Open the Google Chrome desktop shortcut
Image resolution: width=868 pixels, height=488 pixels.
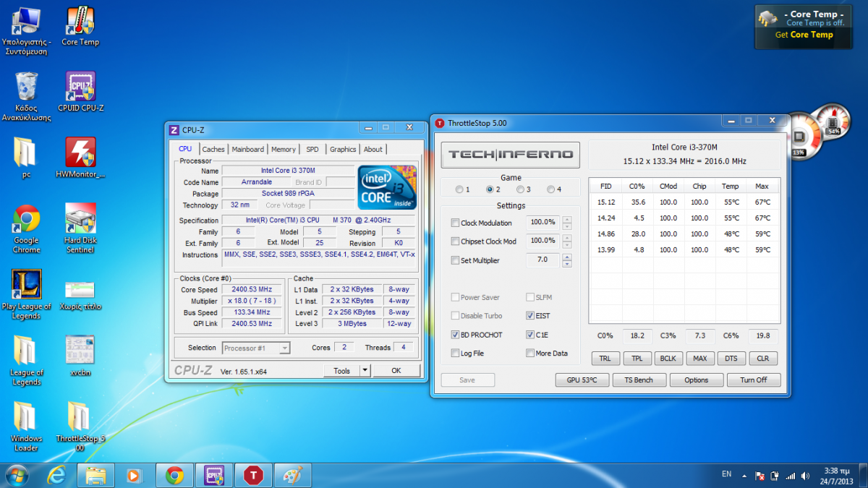tap(26, 228)
